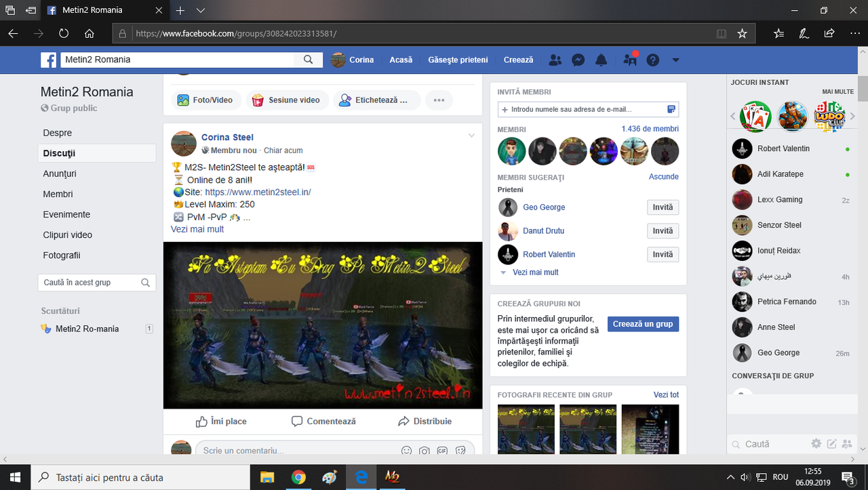The height and width of the screenshot is (490, 868).
Task: Invite Geo George to the group
Action: 663,207
